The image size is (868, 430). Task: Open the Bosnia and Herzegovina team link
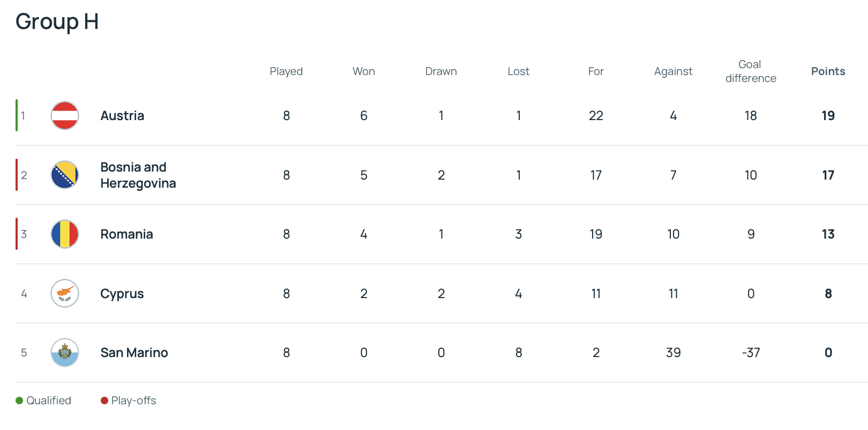tap(138, 175)
